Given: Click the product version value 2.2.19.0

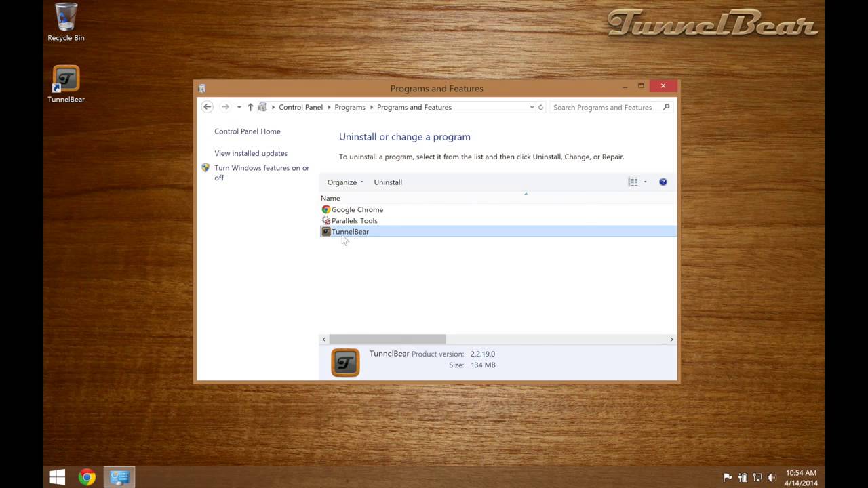Looking at the screenshot, I should [x=483, y=354].
